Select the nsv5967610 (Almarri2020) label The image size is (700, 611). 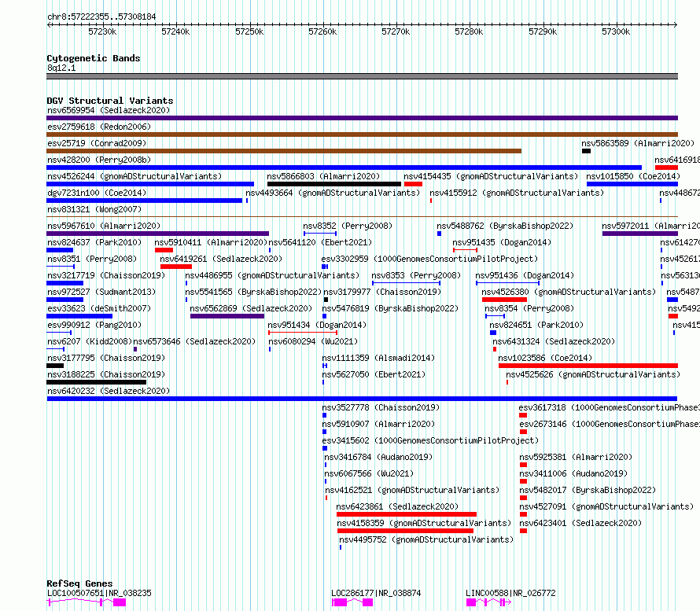point(104,226)
